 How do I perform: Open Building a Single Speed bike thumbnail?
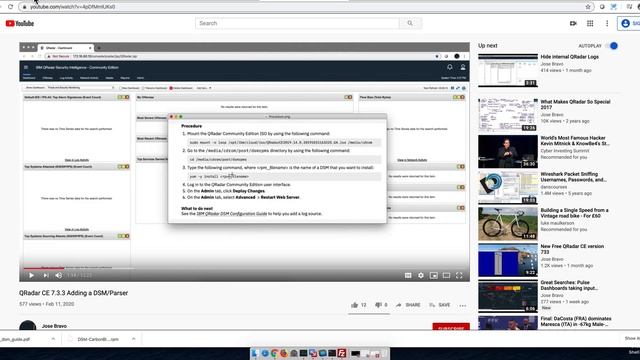pos(508,224)
